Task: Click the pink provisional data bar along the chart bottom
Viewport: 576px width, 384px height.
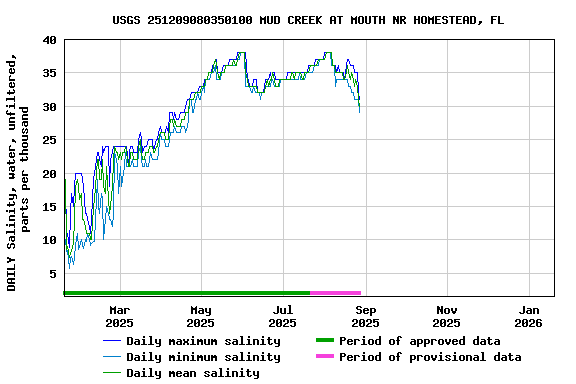Action: tap(336, 293)
